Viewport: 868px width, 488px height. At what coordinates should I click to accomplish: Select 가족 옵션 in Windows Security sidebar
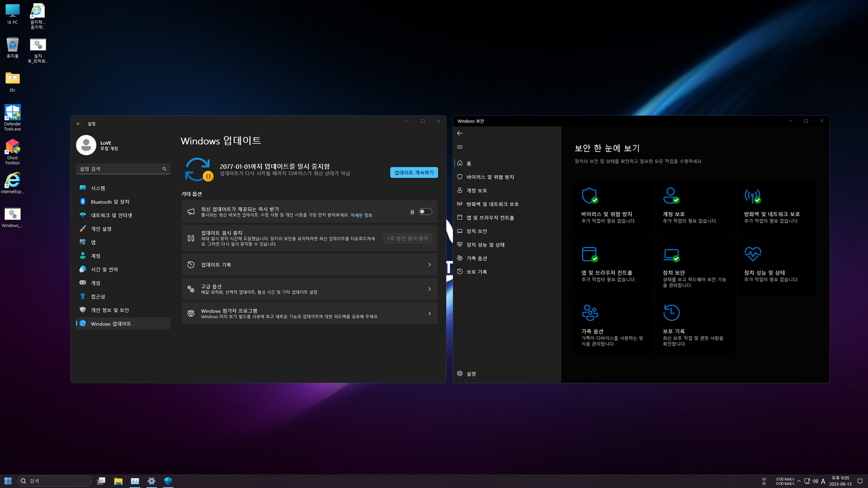click(x=507, y=258)
